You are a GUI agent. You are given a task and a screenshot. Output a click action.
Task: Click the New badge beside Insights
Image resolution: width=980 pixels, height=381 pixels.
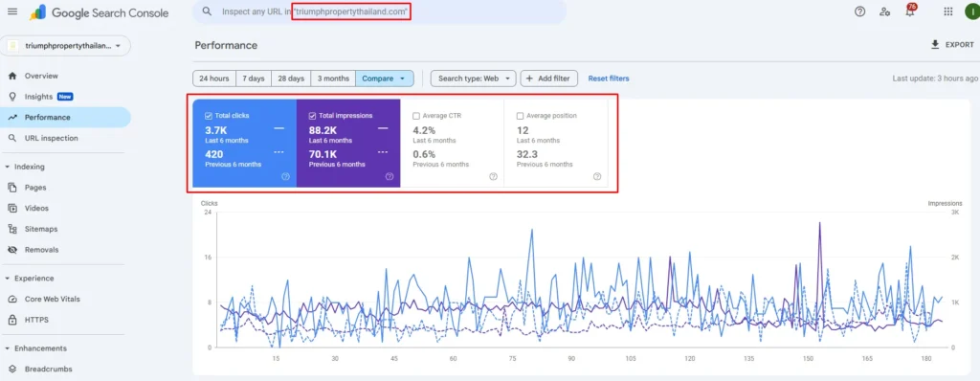tap(65, 97)
